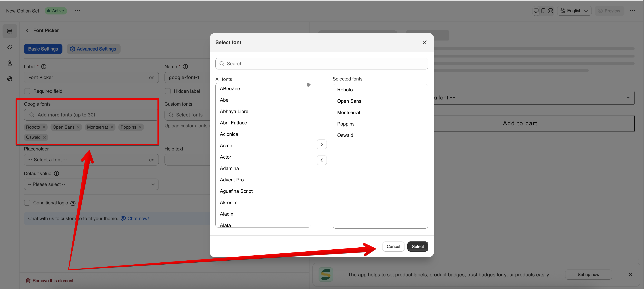Open the tag icon in left sidebar
644x289 pixels.
coord(10,47)
